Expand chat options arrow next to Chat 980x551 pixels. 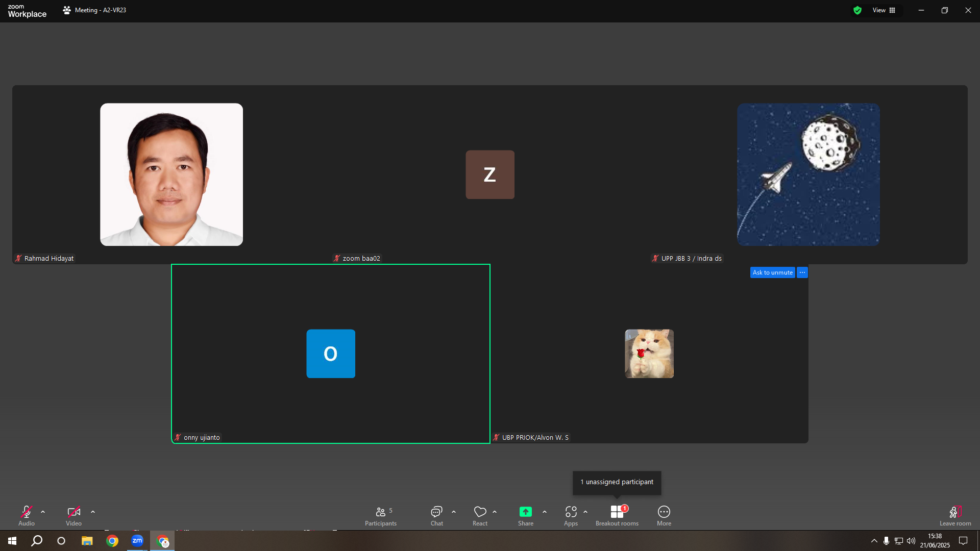click(x=454, y=512)
